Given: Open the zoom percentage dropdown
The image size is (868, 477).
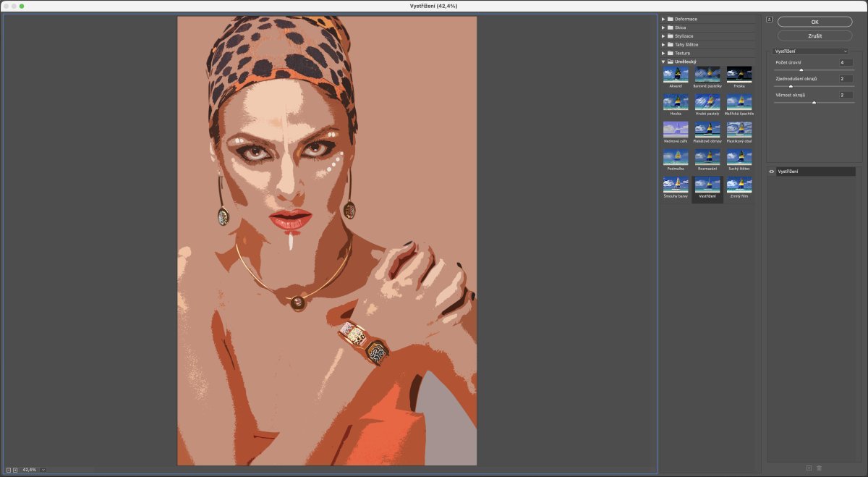Looking at the screenshot, I should pos(43,470).
